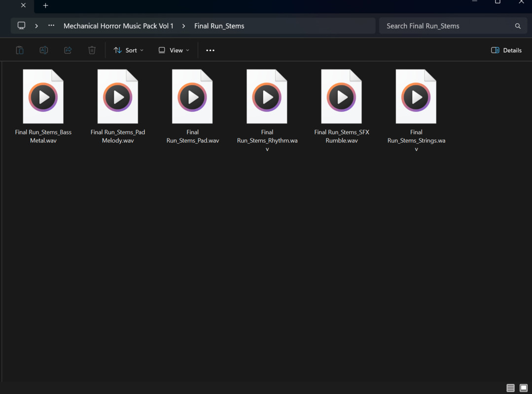
Task: Click the 'Final Run_Stems_Strings.wav' filename text
Action: tap(416, 140)
